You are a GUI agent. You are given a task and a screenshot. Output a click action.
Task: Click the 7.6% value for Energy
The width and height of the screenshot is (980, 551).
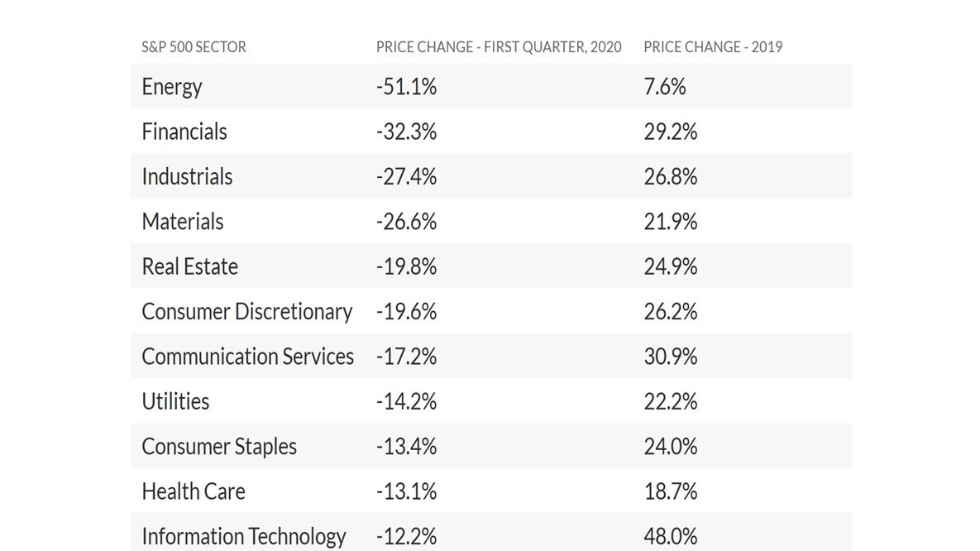pyautogui.click(x=664, y=87)
